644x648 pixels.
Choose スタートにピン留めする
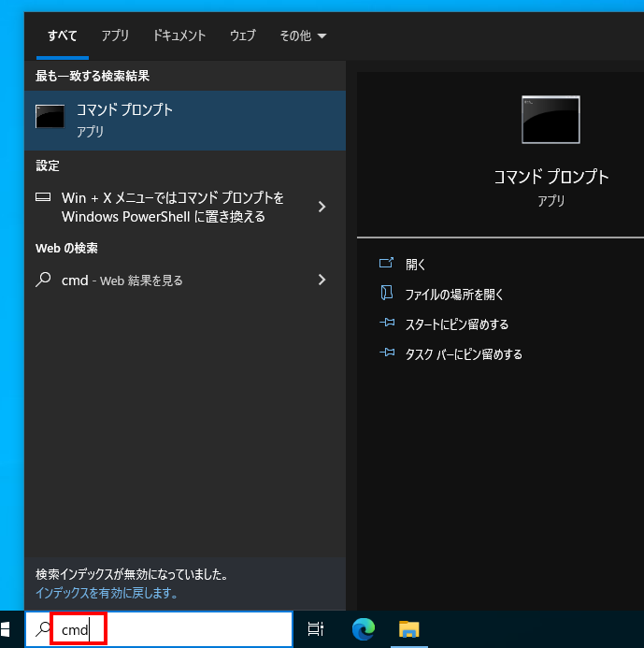click(x=457, y=324)
